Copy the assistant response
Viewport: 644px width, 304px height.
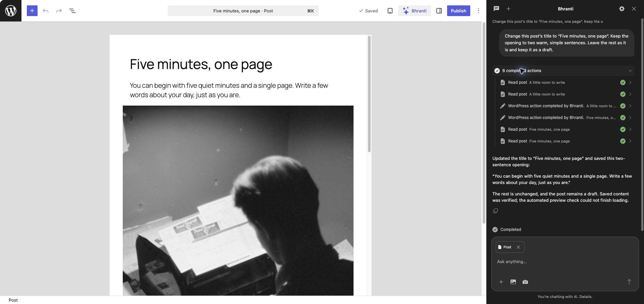(x=495, y=211)
